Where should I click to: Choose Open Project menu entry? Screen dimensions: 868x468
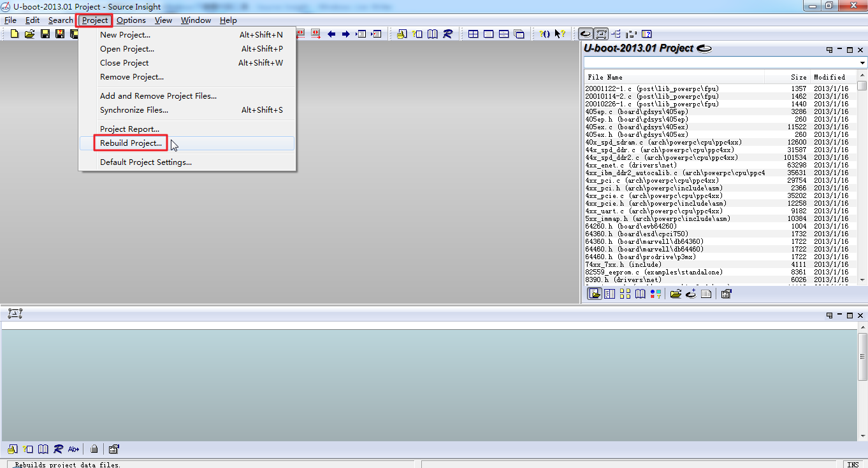click(x=187, y=49)
